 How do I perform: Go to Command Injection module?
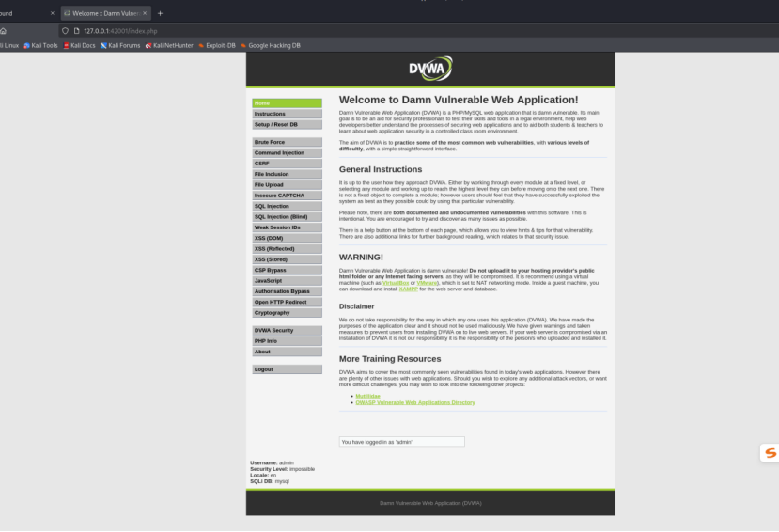point(288,153)
